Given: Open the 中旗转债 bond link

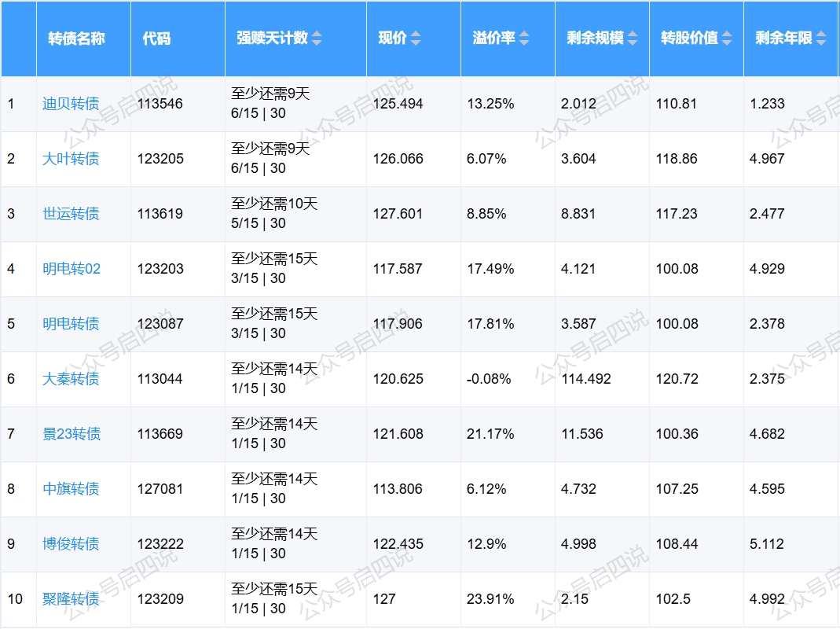Looking at the screenshot, I should point(71,489).
